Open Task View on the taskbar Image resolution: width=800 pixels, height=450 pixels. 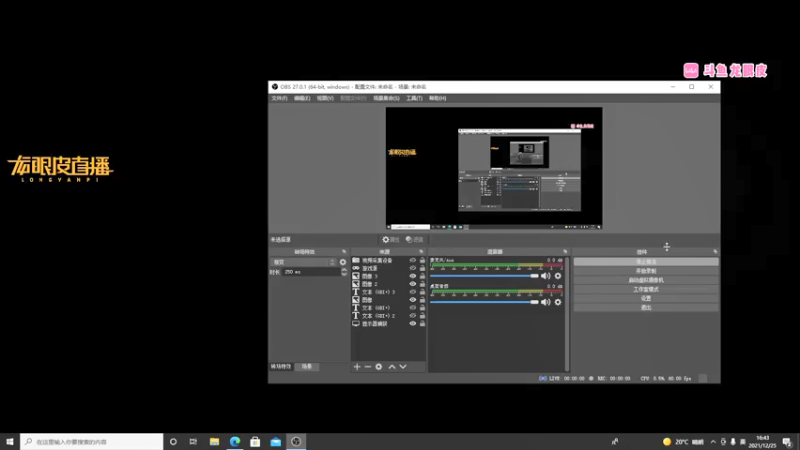pos(193,442)
